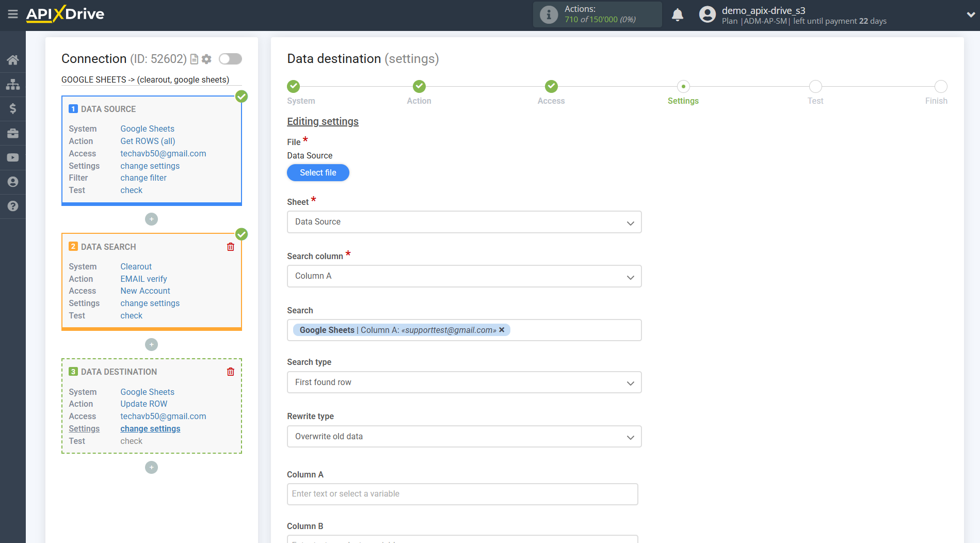Open the briefcase services icon in sidebar
Image resolution: width=980 pixels, height=543 pixels.
tap(13, 133)
